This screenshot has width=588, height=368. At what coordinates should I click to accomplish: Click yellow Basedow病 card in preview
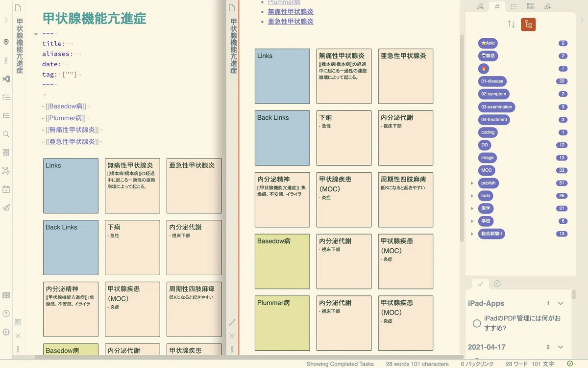pos(282,262)
